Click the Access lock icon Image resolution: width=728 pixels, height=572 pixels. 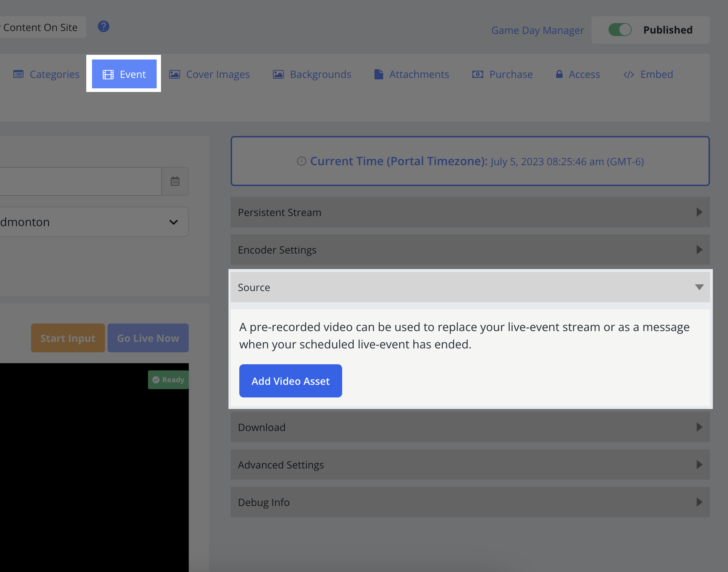[559, 74]
